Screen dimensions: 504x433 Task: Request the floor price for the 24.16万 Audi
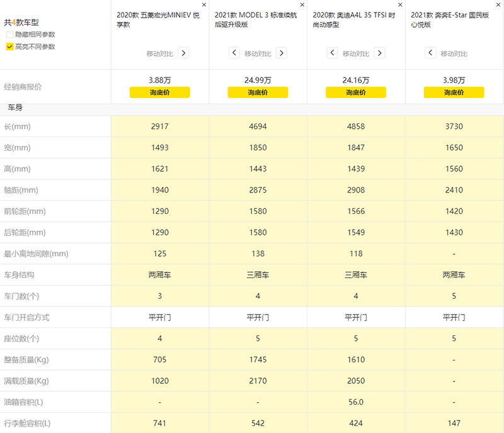click(x=356, y=93)
